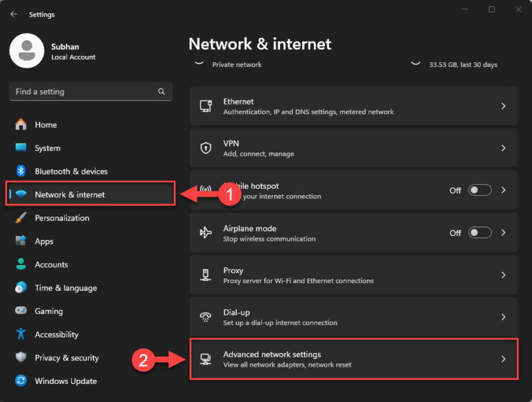Expand Proxy settings chevron
Image resolution: width=532 pixels, height=402 pixels.
click(x=504, y=275)
